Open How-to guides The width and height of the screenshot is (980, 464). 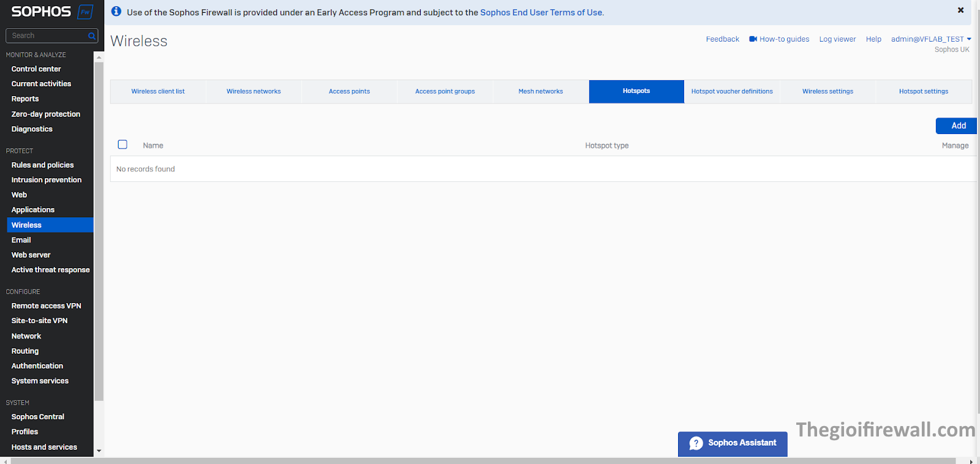[x=785, y=39]
